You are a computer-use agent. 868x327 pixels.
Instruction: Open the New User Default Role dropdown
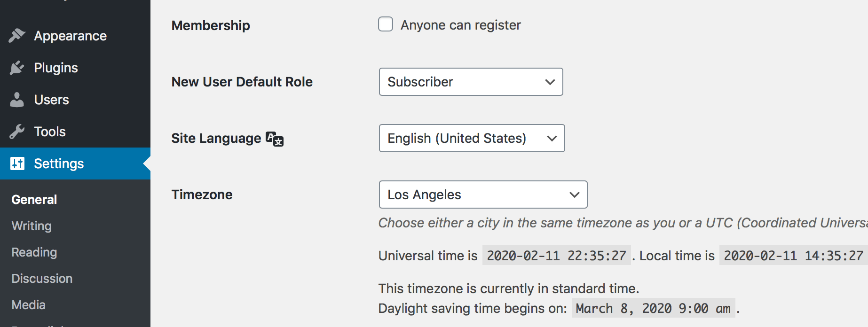pyautogui.click(x=470, y=82)
